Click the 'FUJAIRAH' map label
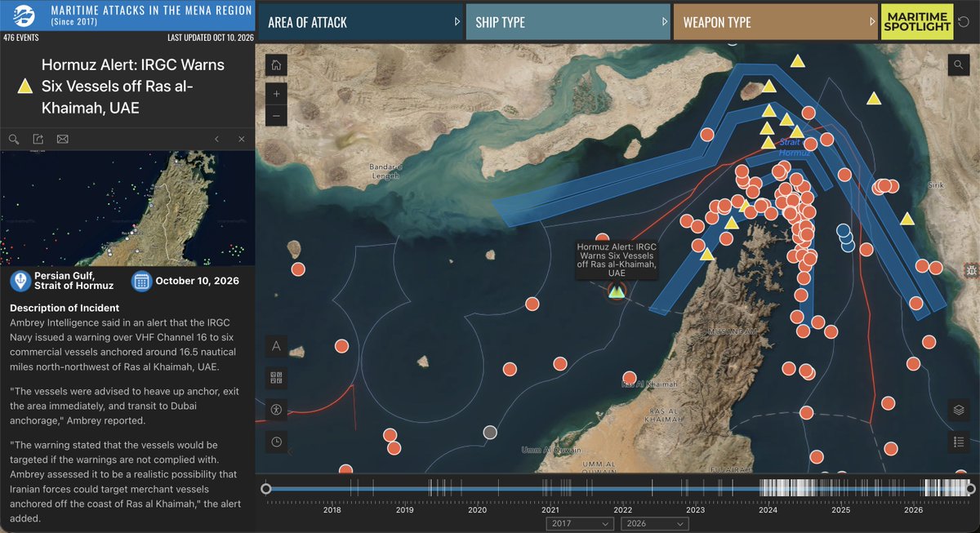980x533 pixels. [x=733, y=469]
